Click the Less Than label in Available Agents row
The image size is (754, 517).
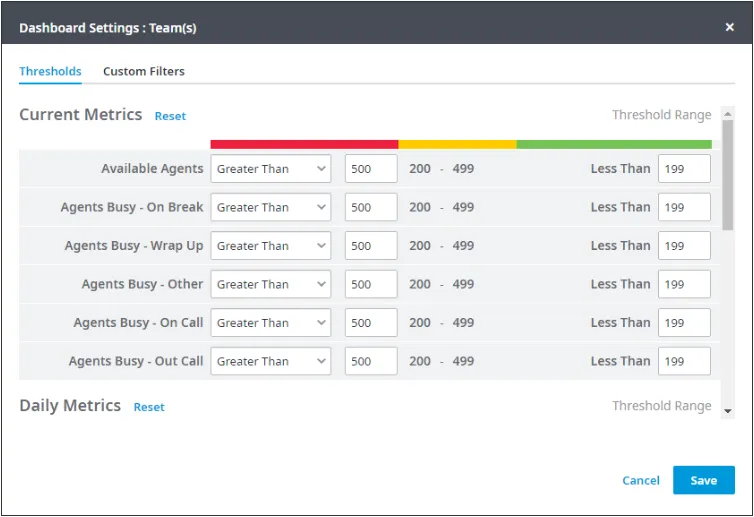[620, 169]
